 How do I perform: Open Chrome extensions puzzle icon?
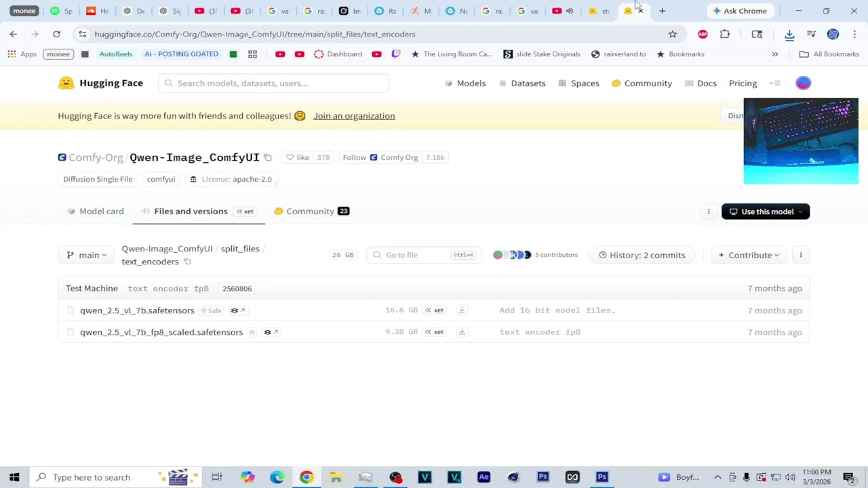click(x=725, y=34)
